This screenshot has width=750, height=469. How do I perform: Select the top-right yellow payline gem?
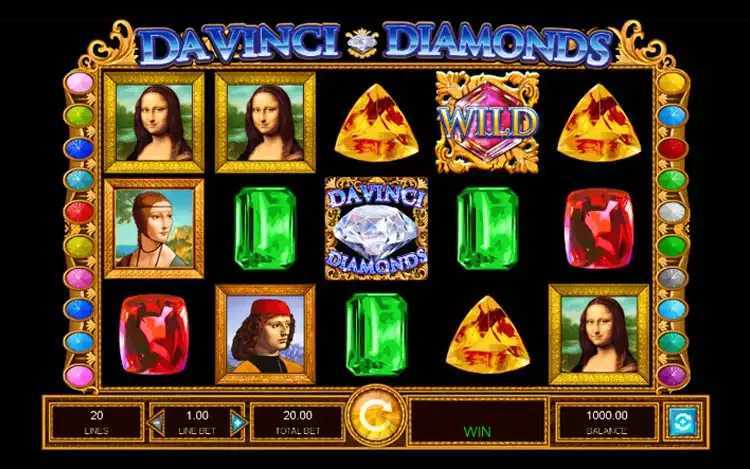pyautogui.click(x=672, y=83)
